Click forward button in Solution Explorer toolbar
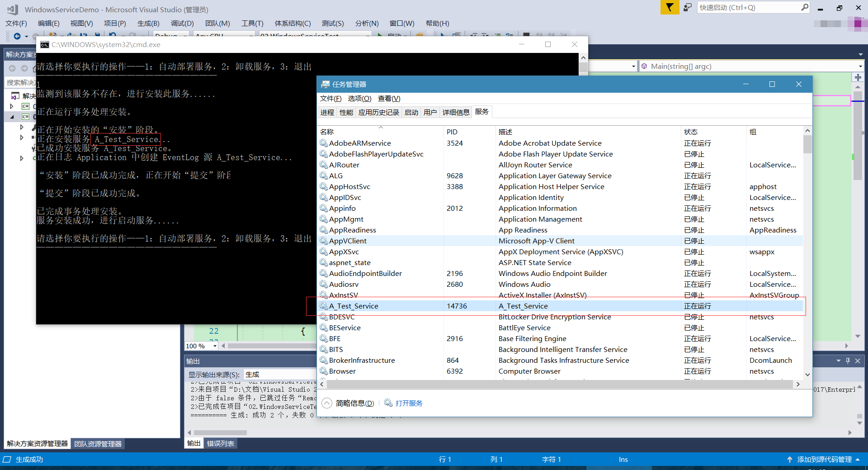The image size is (868, 470). (24, 68)
